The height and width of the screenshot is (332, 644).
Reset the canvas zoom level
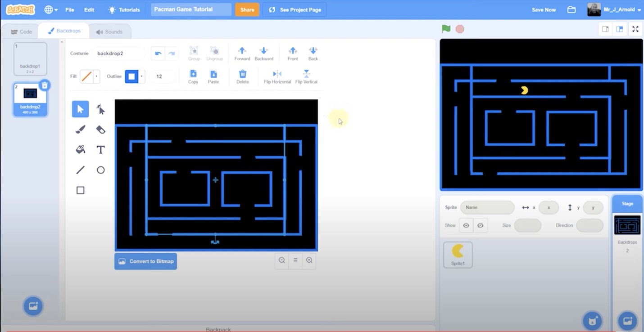point(295,260)
